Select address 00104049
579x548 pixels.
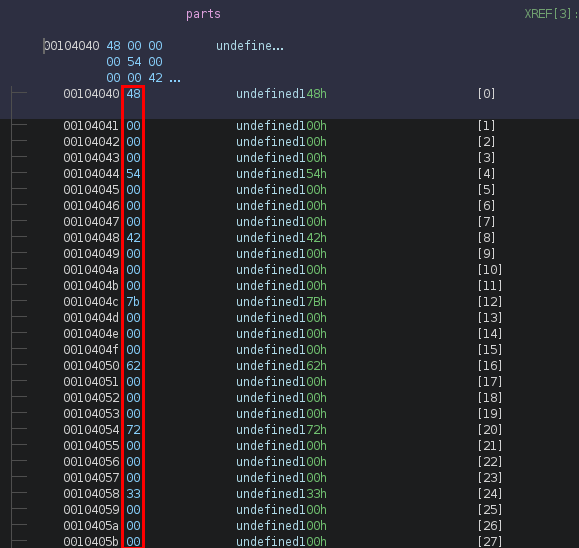pyautogui.click(x=91, y=254)
